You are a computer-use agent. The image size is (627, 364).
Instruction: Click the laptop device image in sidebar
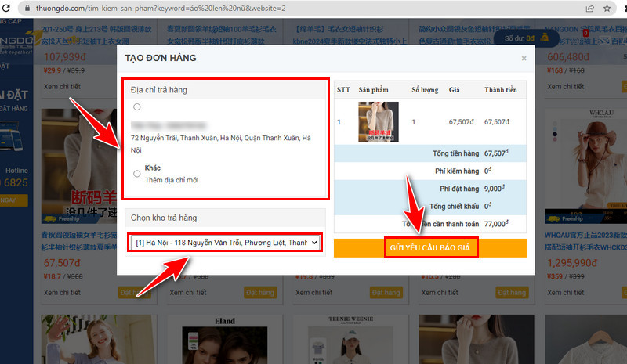pos(11,137)
